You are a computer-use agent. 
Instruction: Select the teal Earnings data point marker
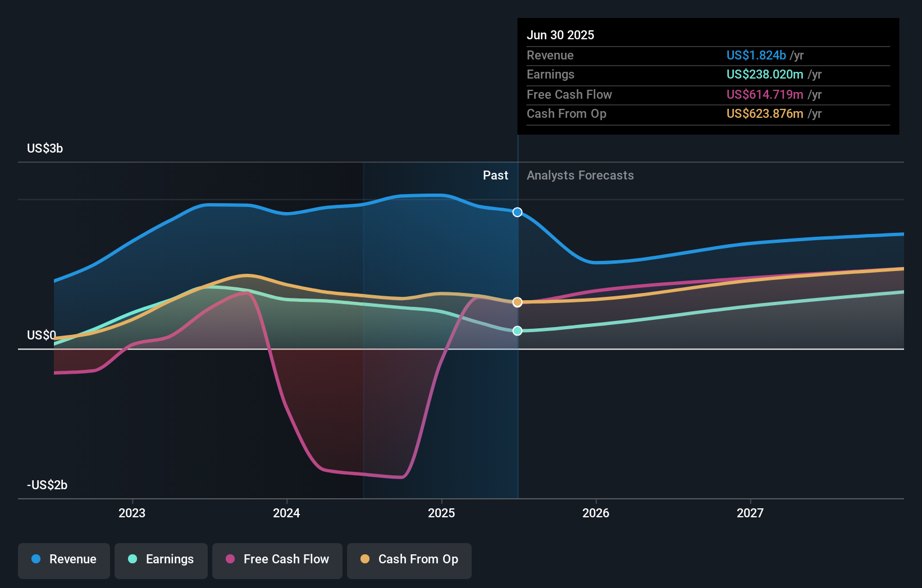[x=518, y=331]
